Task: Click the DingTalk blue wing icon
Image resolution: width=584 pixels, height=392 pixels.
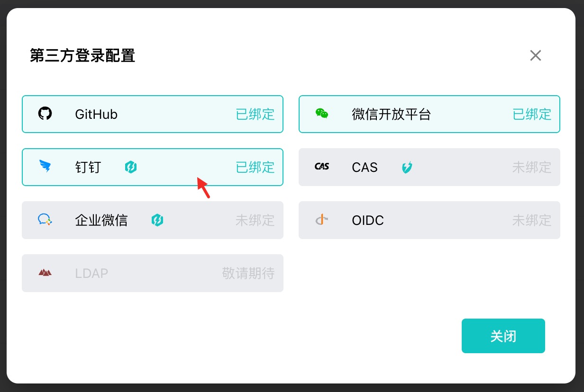Action: click(x=45, y=167)
